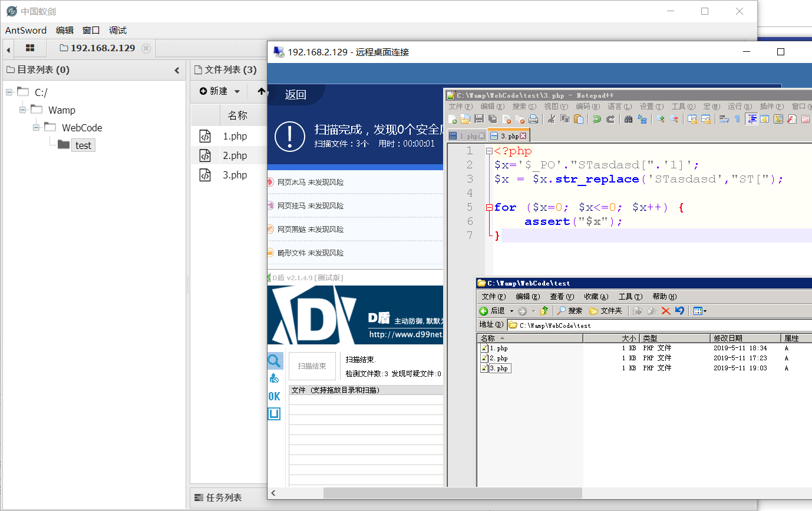Click the 搜索 search button in Explorer
Image resolution: width=812 pixels, height=511 pixels.
[x=570, y=310]
